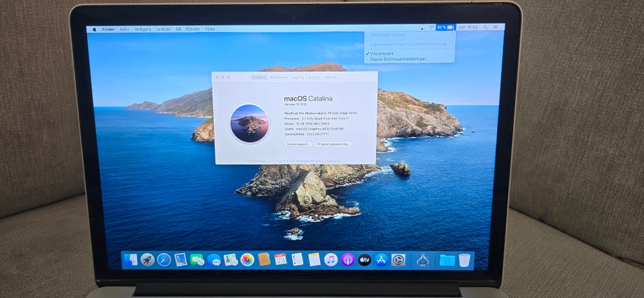Open the Arkiv menu
Image resolution: width=644 pixels, height=298 pixels.
click(x=125, y=29)
